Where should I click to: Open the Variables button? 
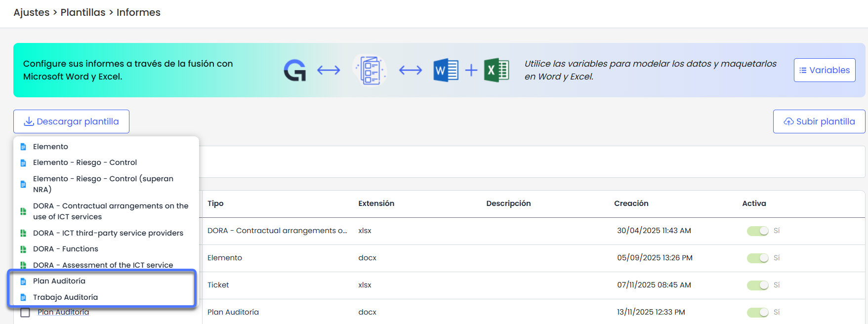tap(824, 70)
